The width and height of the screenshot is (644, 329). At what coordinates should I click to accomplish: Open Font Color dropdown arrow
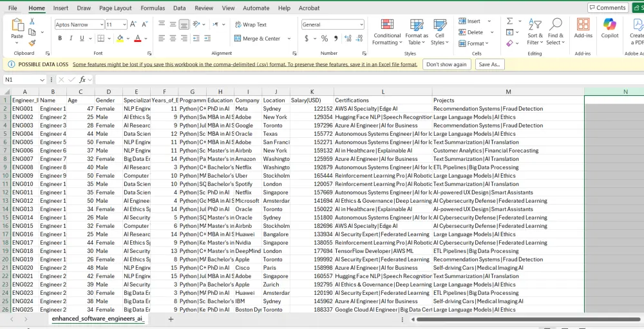[x=146, y=38]
